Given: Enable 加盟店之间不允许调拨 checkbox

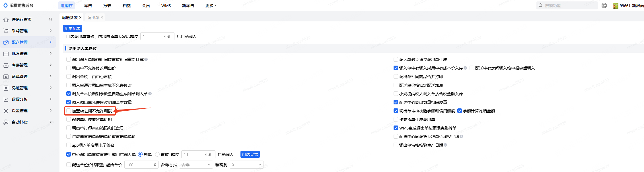Looking at the screenshot, I should 69,111.
